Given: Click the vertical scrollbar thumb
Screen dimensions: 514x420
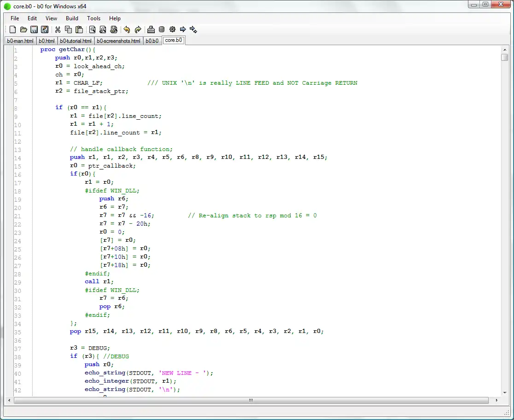Looking at the screenshot, I should pos(504,58).
